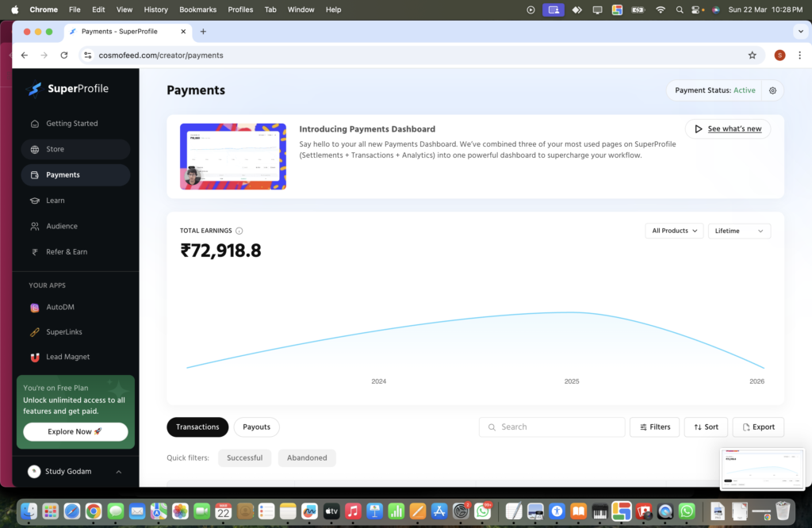Viewport: 812px width, 528px height.
Task: Switch to the Payouts view
Action: pos(256,427)
